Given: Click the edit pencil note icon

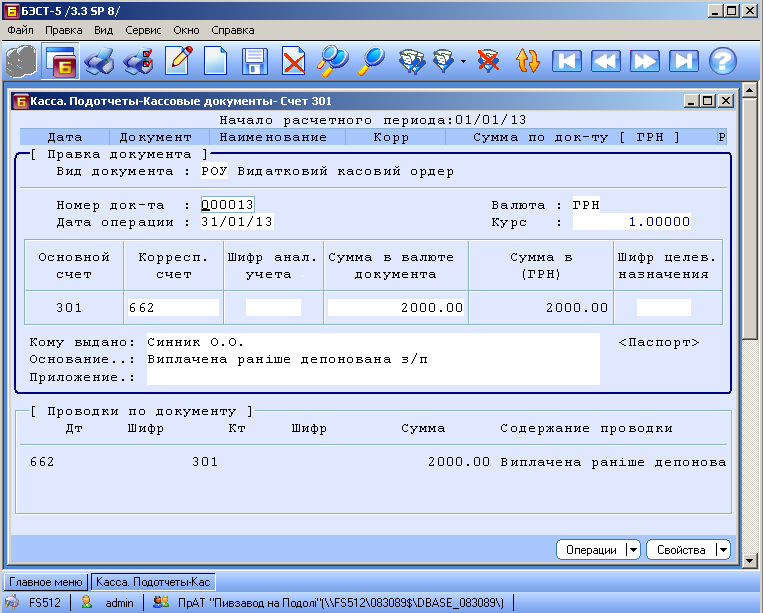Looking at the screenshot, I should (x=179, y=61).
